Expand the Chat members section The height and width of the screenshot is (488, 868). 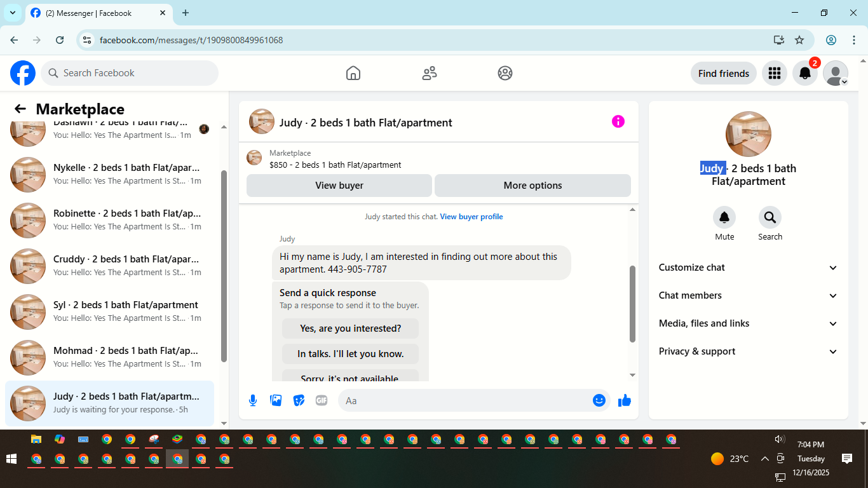[749, 295]
